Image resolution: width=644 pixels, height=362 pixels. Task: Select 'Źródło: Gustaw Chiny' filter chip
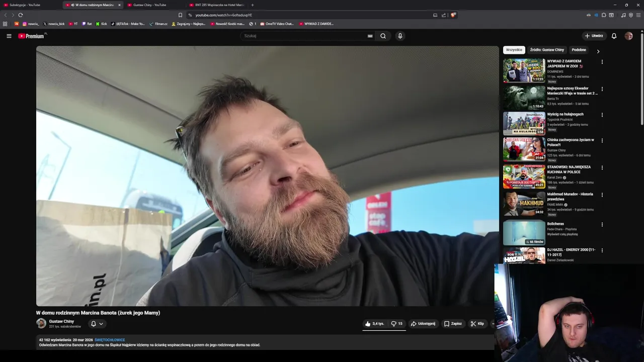pyautogui.click(x=547, y=50)
